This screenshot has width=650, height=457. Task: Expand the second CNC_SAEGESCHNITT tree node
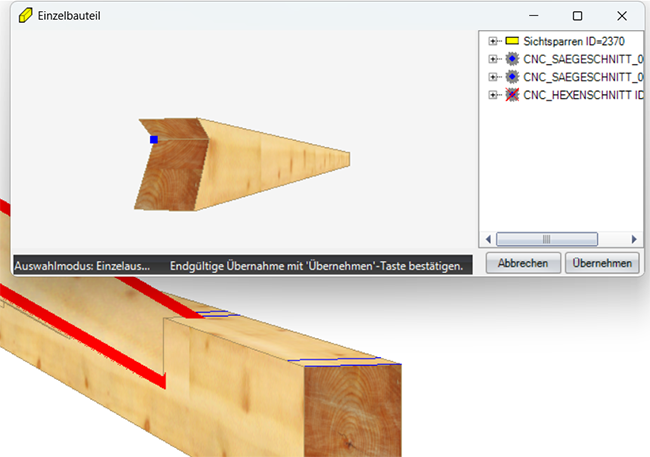pos(493,77)
